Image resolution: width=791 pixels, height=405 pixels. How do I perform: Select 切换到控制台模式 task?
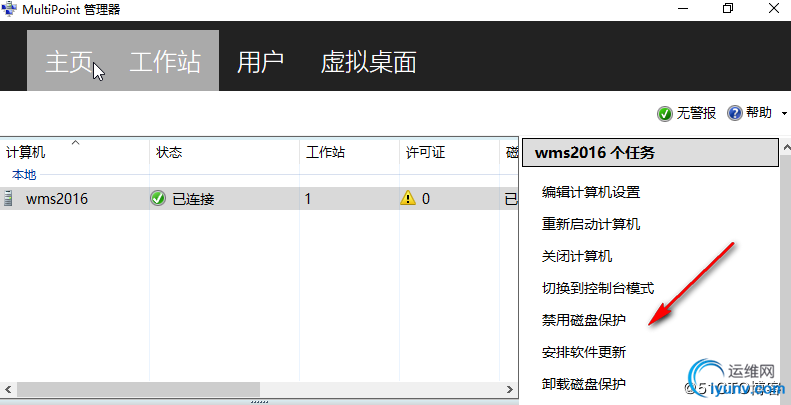pos(598,288)
